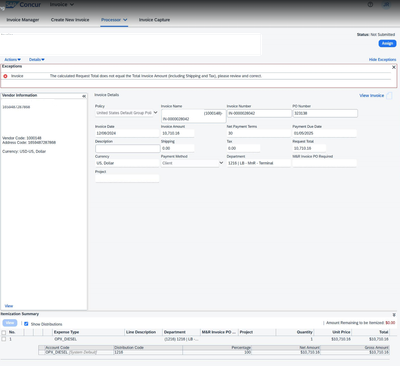Click the View button in Itemization Summary
Screen dimensions: 400x366
click(10, 323)
